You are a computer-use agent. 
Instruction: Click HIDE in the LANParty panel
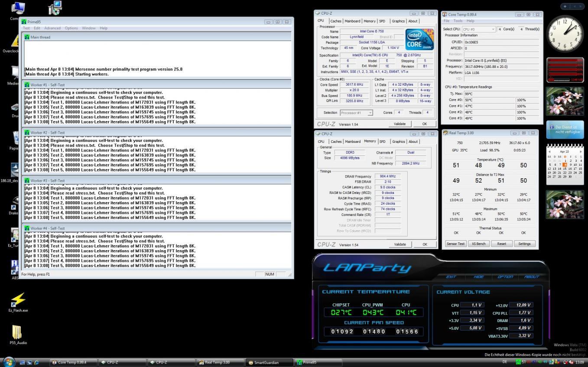click(x=479, y=277)
